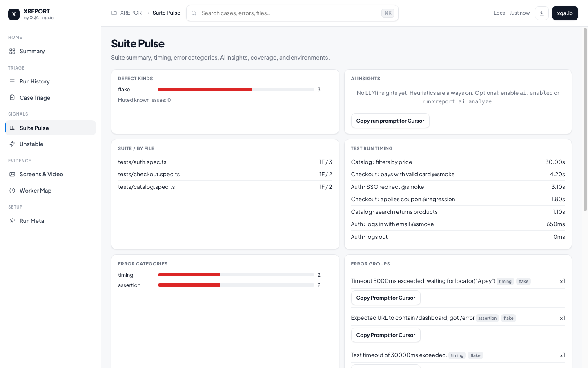The width and height of the screenshot is (588, 368).
Task: Open Worker Map page
Action: [51, 191]
